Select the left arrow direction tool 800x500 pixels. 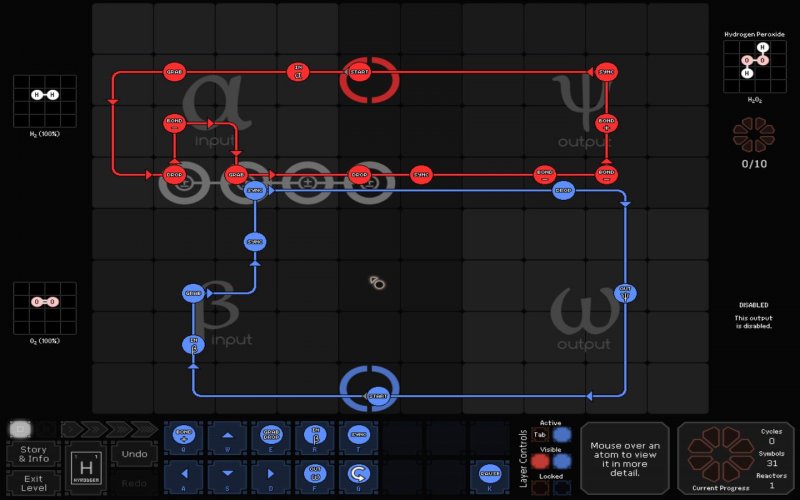pos(183,473)
